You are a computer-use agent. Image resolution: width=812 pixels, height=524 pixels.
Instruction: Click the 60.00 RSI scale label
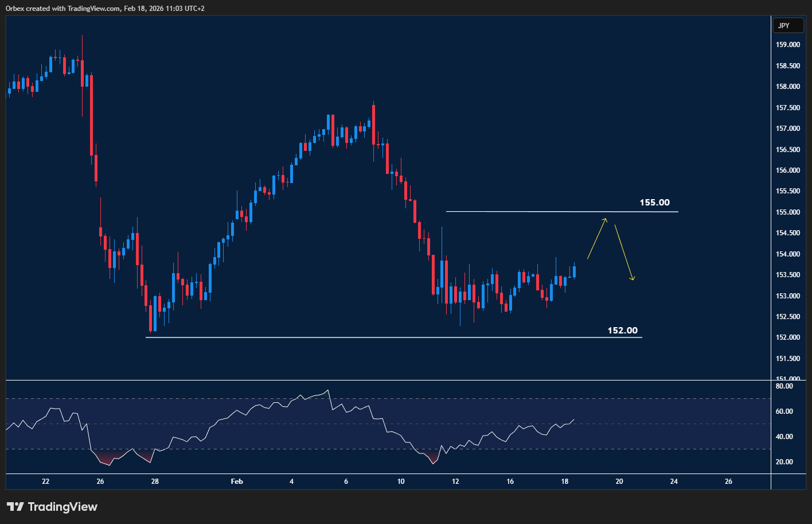coord(783,411)
